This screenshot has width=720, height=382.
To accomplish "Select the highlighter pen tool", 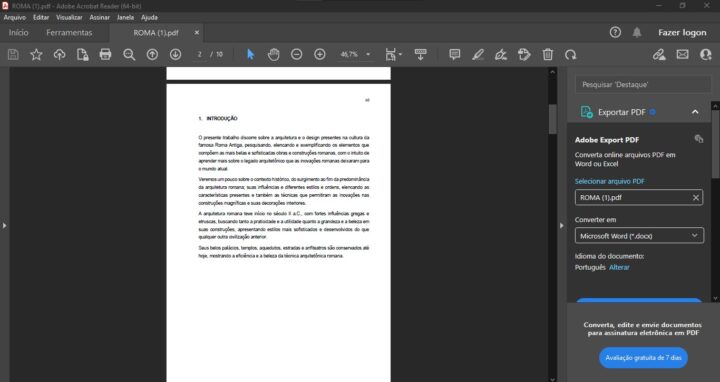I will [x=478, y=55].
